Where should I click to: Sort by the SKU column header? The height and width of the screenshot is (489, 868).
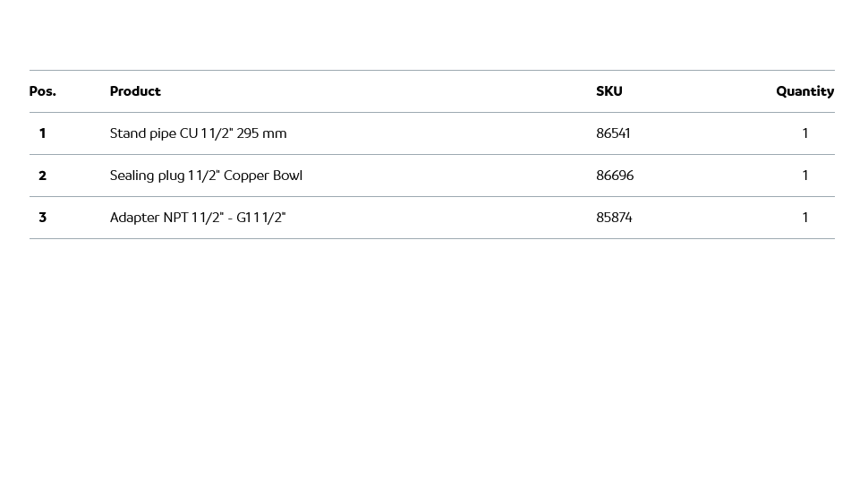pos(608,91)
